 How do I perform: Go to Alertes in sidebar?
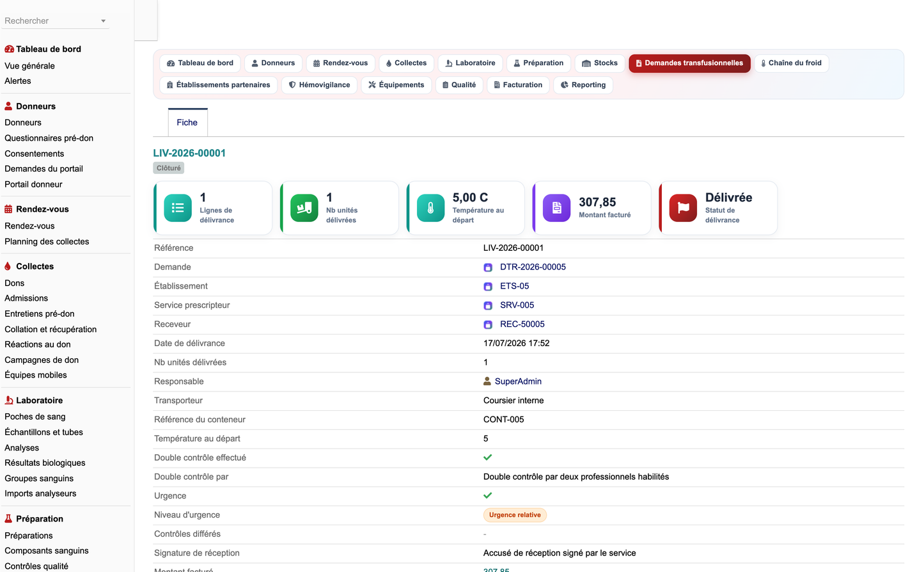coord(18,81)
